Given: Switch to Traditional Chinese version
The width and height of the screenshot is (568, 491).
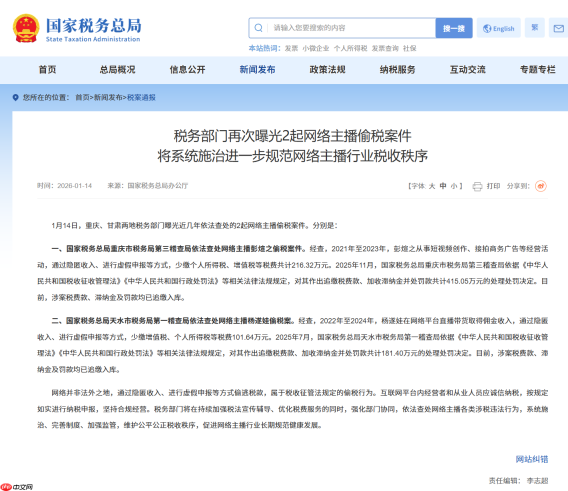Looking at the screenshot, I should 535,28.
